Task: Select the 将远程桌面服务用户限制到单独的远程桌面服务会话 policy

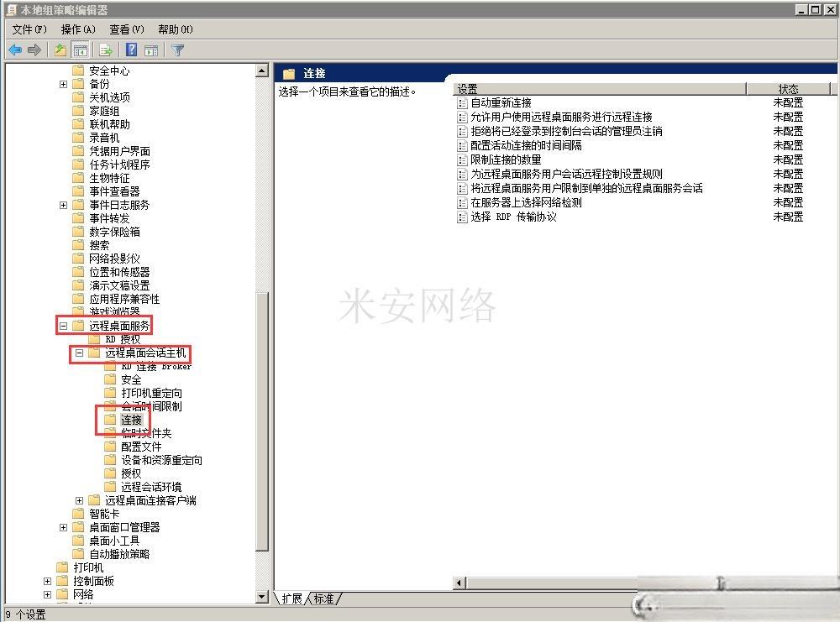Action: pos(586,188)
